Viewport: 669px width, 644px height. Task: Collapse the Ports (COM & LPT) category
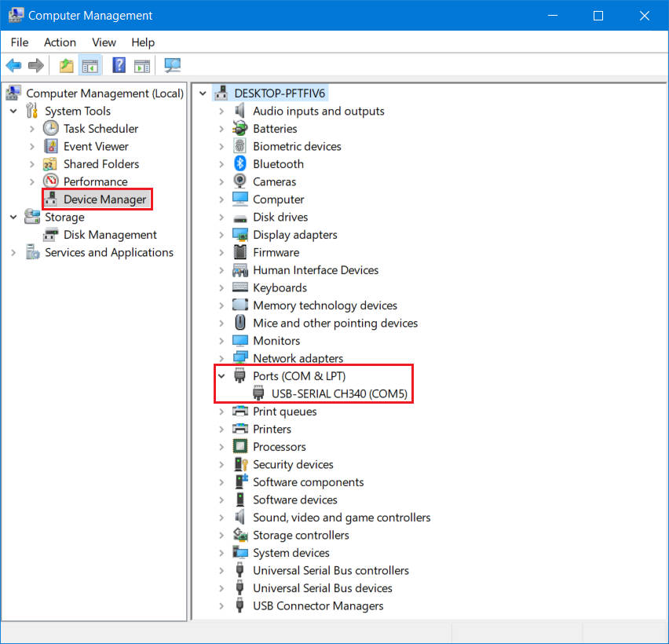(221, 375)
